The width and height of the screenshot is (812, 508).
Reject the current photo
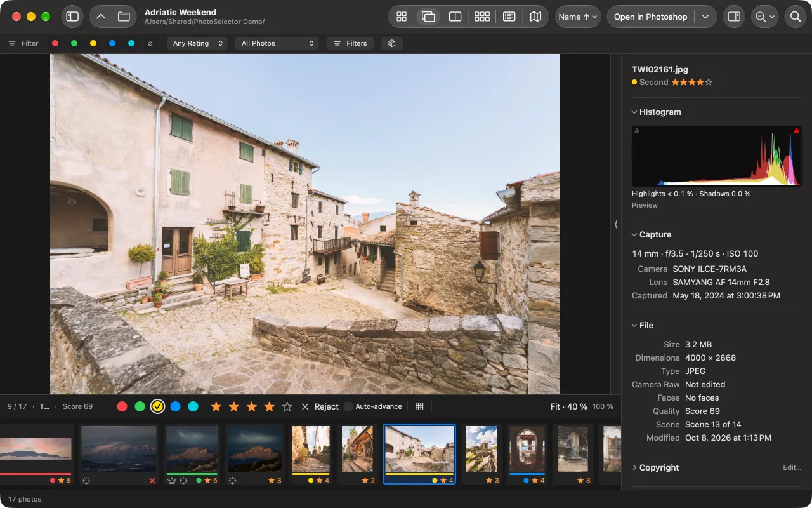tap(320, 406)
